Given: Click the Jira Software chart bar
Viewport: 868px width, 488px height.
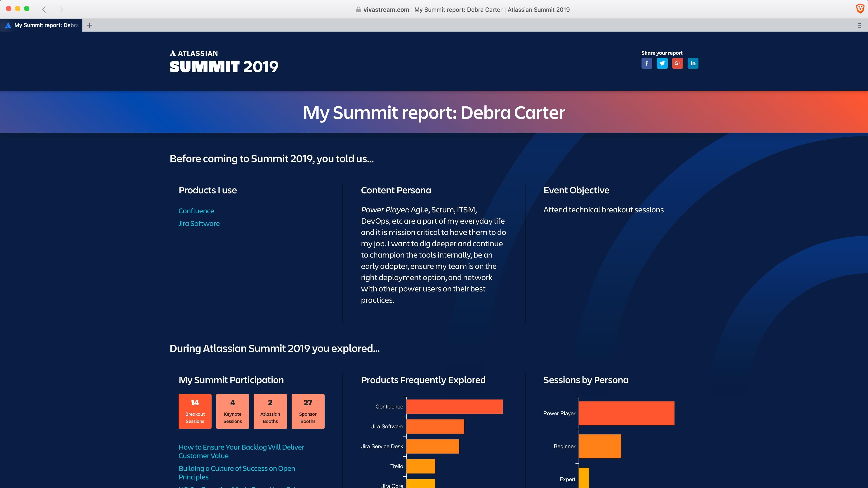Looking at the screenshot, I should click(x=435, y=426).
